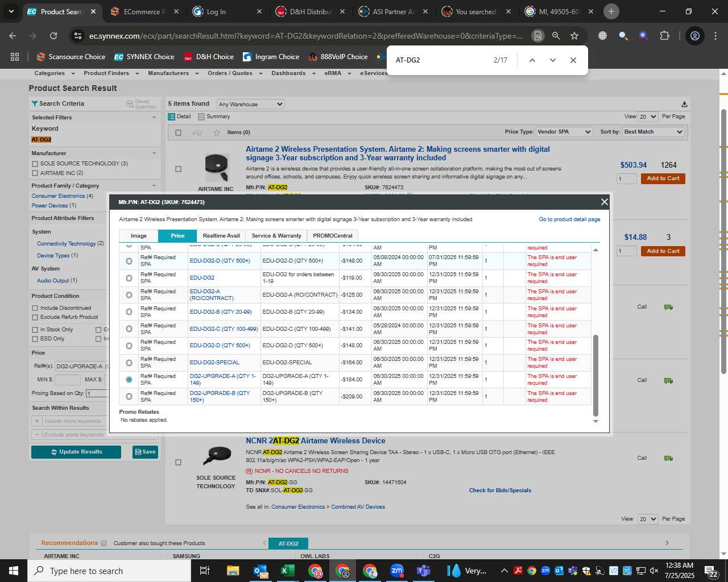Viewport: 728px width, 582px height.
Task: Click the Include more keywords input field
Action: (x=73, y=421)
